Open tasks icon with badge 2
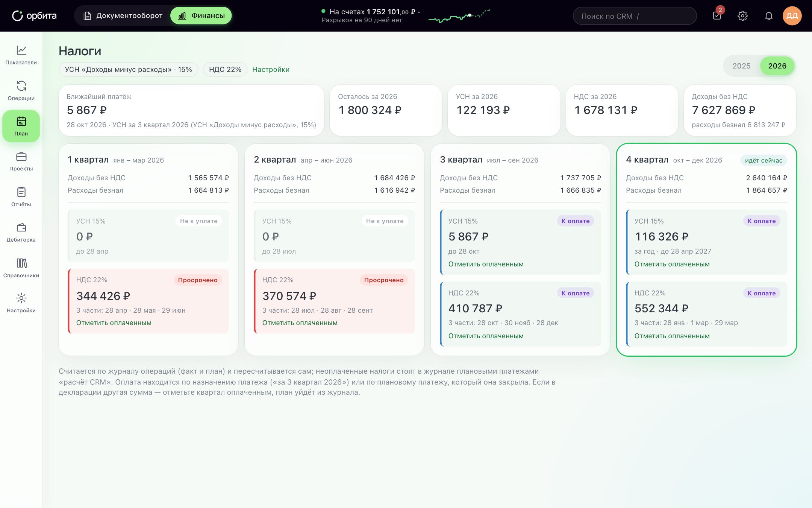This screenshot has width=812, height=508. coord(717,16)
